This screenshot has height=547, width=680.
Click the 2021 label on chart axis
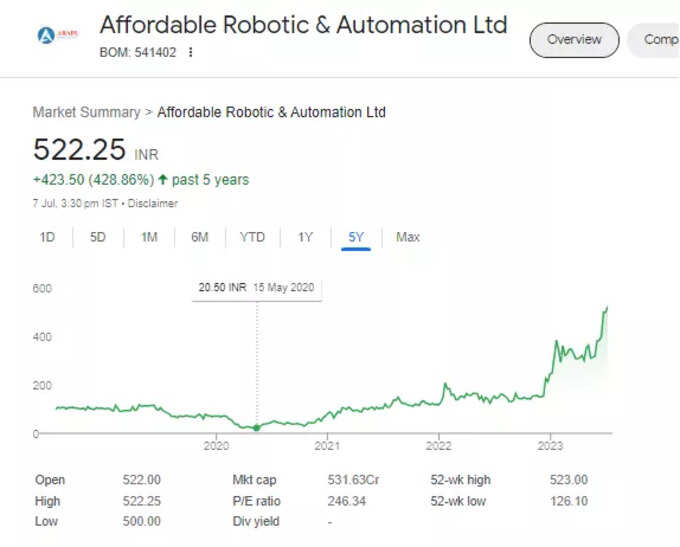(x=327, y=446)
